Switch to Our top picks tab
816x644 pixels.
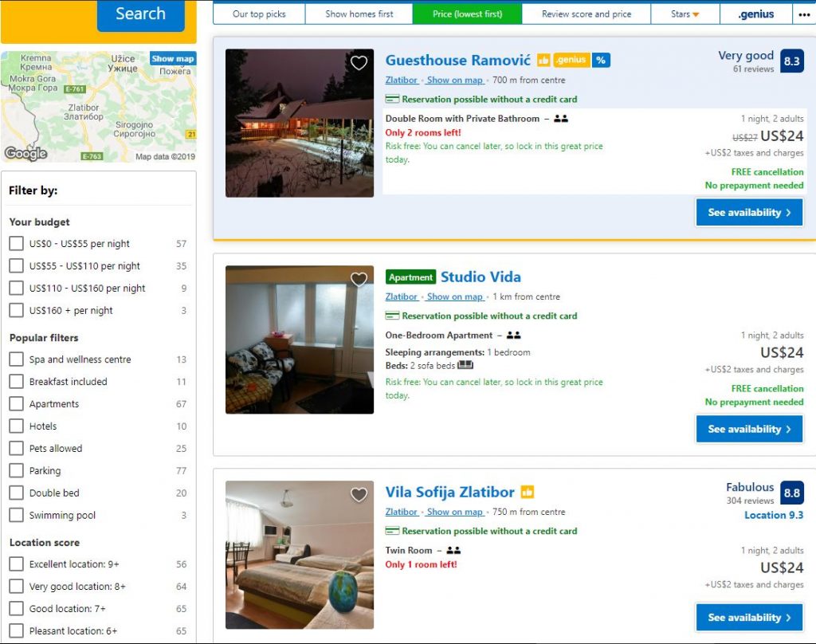[259, 14]
